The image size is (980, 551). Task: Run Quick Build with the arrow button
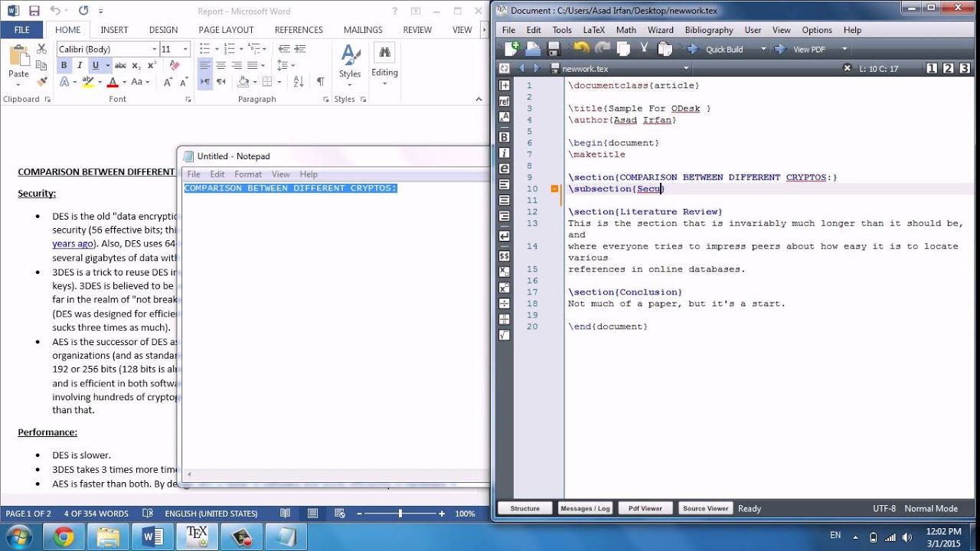[693, 49]
